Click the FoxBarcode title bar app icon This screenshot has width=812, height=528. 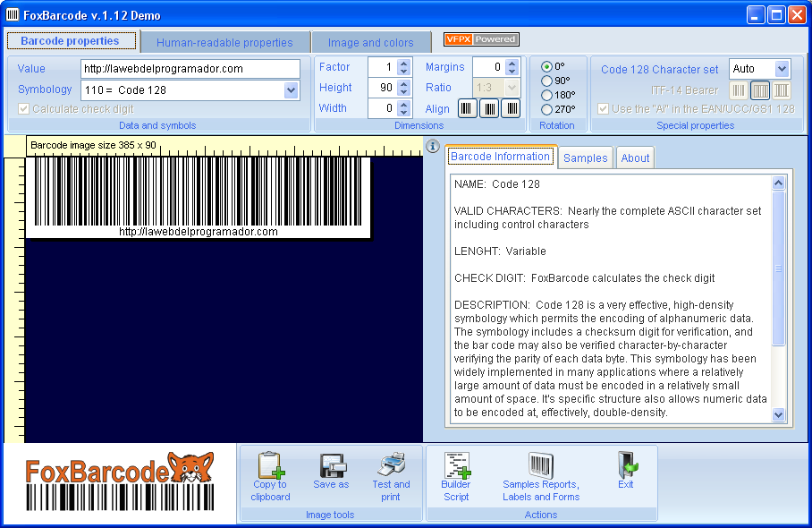pyautogui.click(x=13, y=15)
